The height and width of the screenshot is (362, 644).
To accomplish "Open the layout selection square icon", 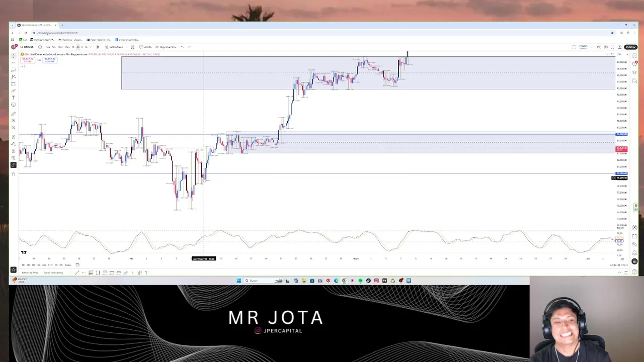I will [574, 47].
